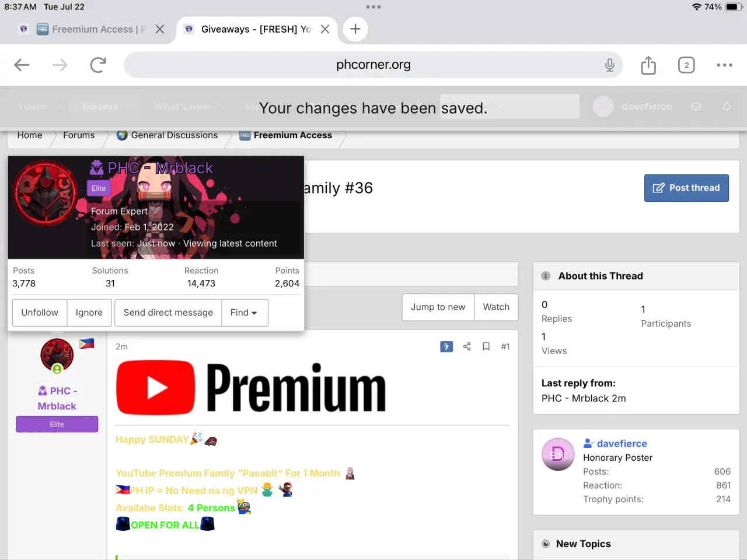Expand the Find dropdown in member card
The height and width of the screenshot is (560, 747).
coord(244,313)
